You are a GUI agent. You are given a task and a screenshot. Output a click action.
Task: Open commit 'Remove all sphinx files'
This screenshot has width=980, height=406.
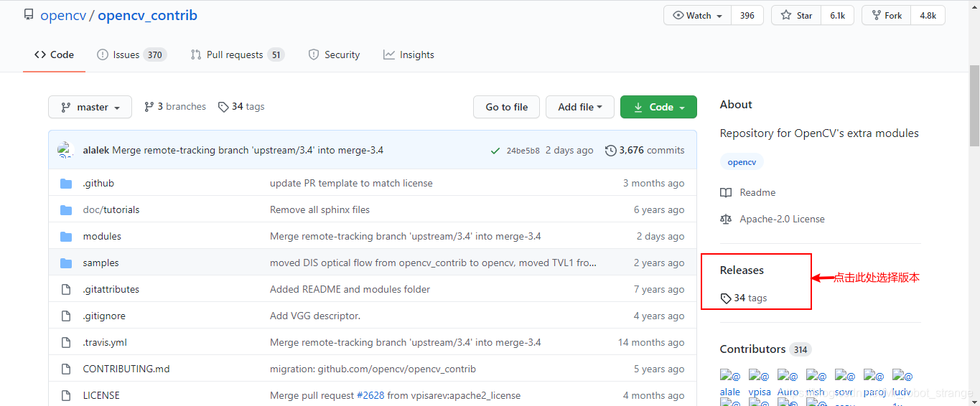(x=319, y=209)
